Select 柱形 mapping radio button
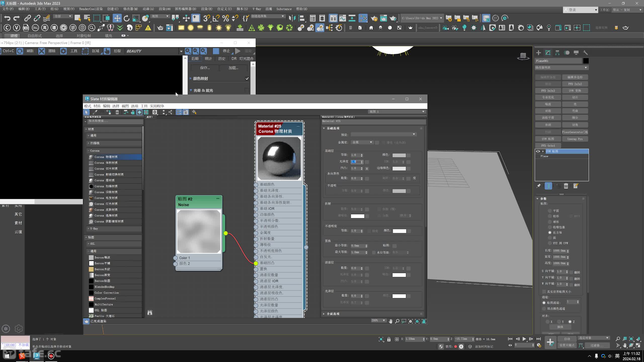644x362 pixels. tap(550, 216)
